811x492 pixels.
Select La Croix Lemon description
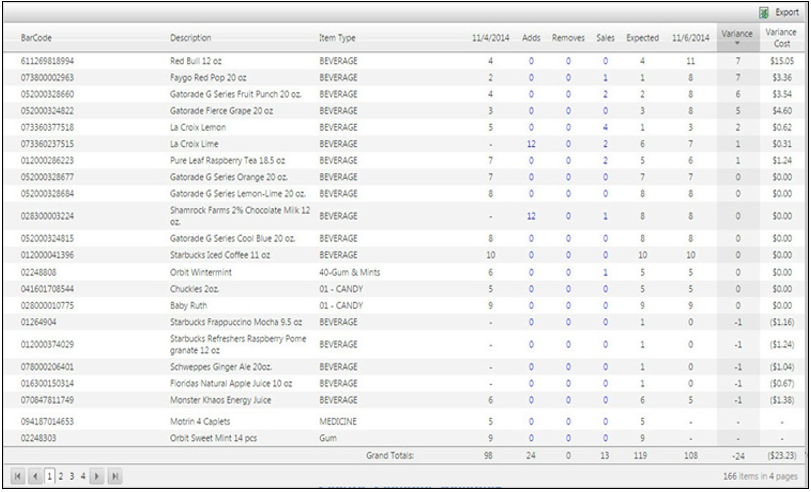198,127
